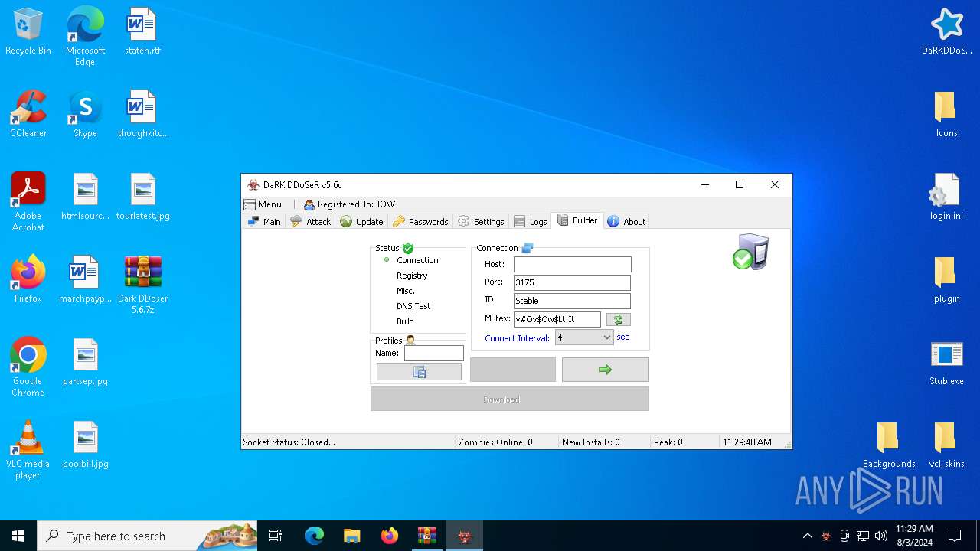Select DNS Test in Status list
This screenshot has width=980, height=551.
413,306
